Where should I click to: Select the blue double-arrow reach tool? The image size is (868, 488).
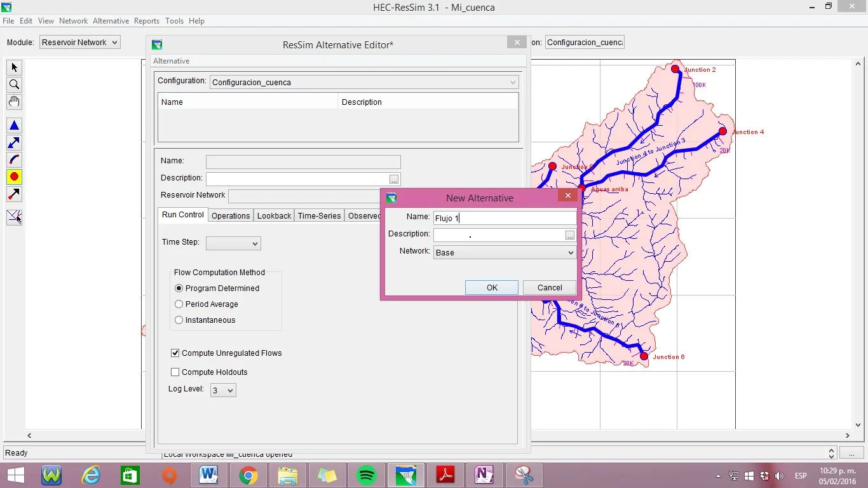(x=14, y=143)
